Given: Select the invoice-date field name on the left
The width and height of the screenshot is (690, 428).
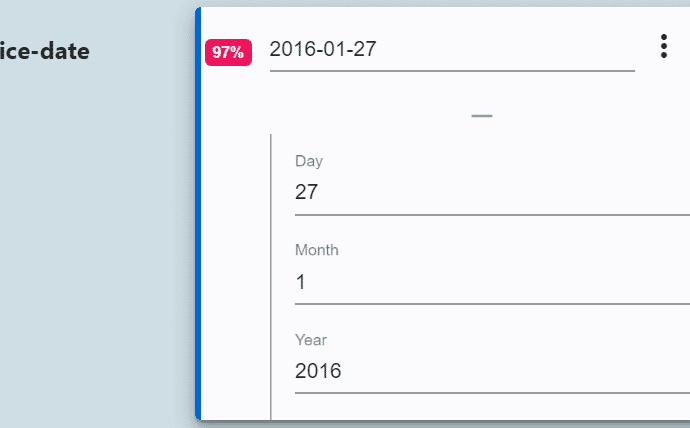Looking at the screenshot, I should [x=45, y=51].
